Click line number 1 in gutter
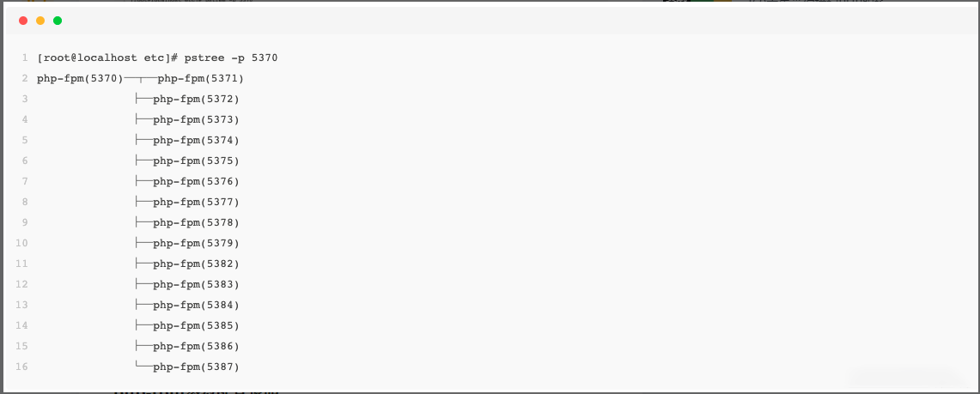This screenshot has width=980, height=394. pos(25,58)
